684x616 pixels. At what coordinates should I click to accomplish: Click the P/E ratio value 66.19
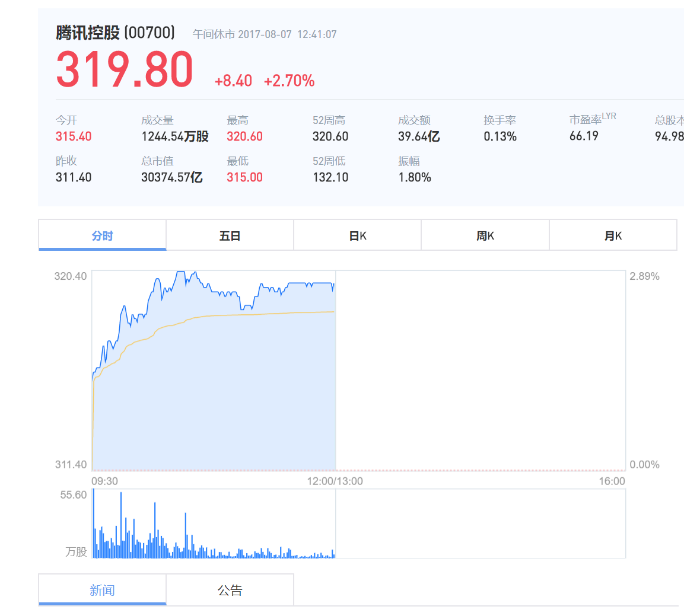point(584,136)
